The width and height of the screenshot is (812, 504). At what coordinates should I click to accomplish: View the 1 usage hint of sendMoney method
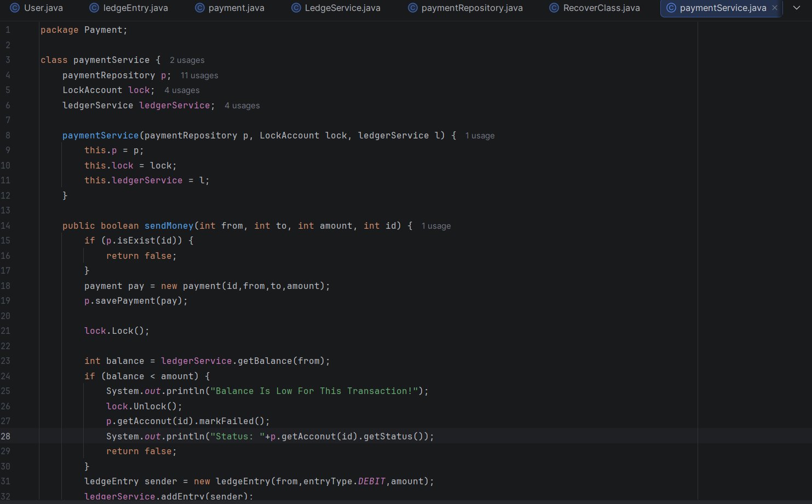436,226
